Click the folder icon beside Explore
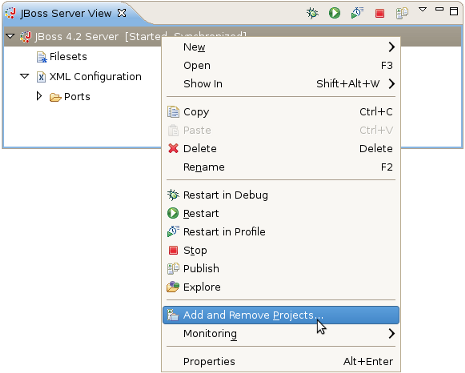 173,286
